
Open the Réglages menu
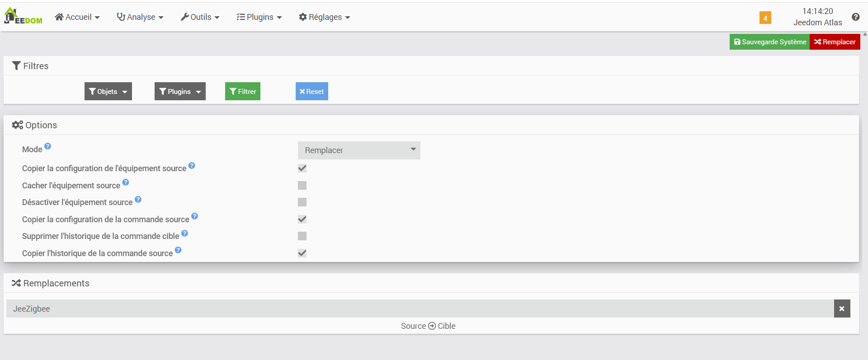click(x=325, y=17)
